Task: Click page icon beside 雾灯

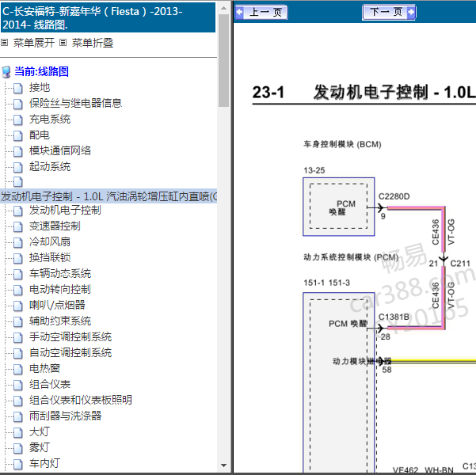Action: [x=18, y=447]
